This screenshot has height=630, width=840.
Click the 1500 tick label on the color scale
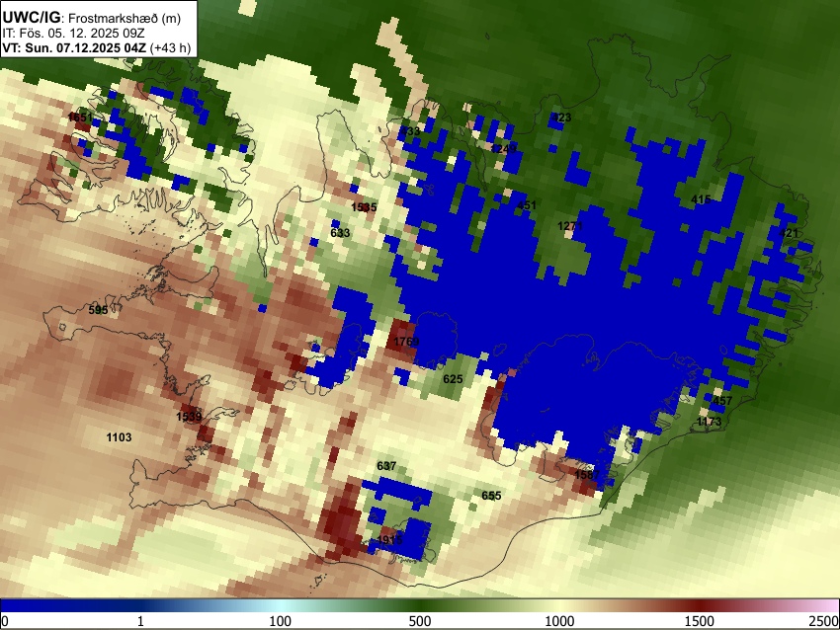700,621
